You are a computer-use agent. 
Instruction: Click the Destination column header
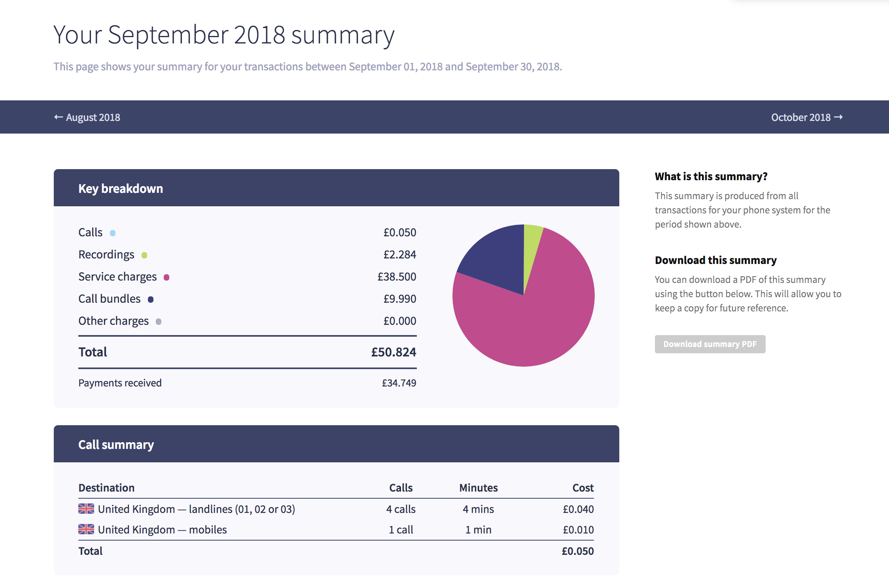click(106, 488)
